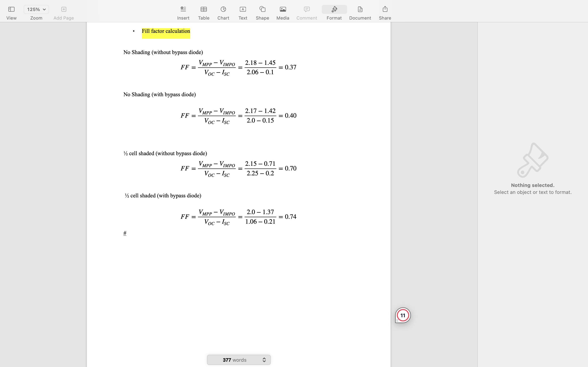Click the Insert toolbar icon
Image resolution: width=588 pixels, height=367 pixels.
tap(183, 9)
